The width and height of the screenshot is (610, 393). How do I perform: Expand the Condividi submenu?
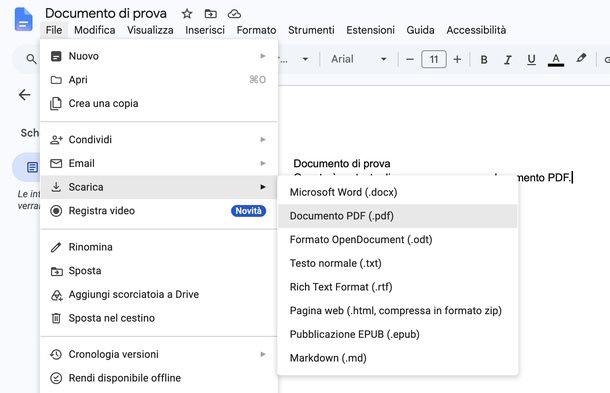pos(159,140)
